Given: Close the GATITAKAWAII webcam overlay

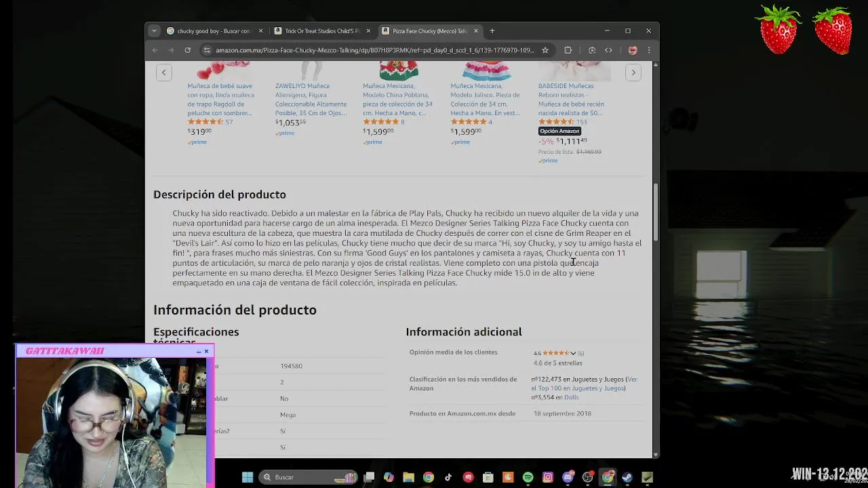Looking at the screenshot, I should [x=207, y=351].
